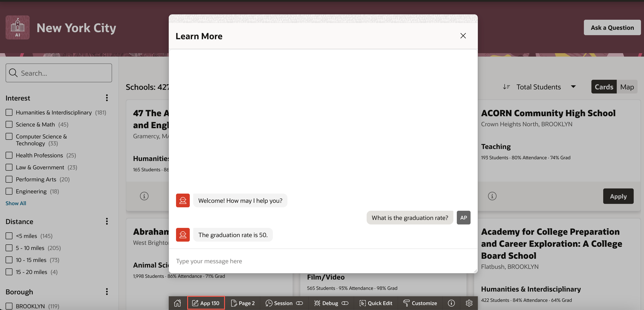644x310 pixels.
Task: Check the BROOKLYN borough filter
Action: point(9,306)
